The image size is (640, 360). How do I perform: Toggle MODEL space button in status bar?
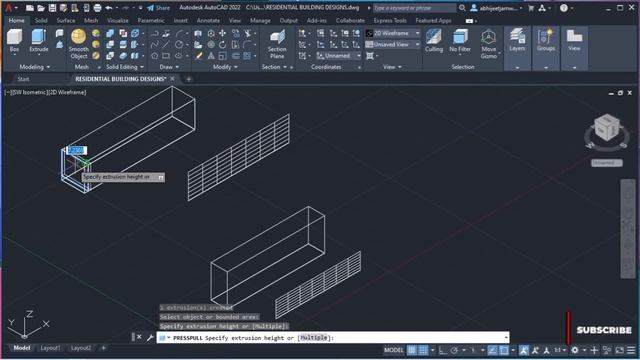[393, 350]
